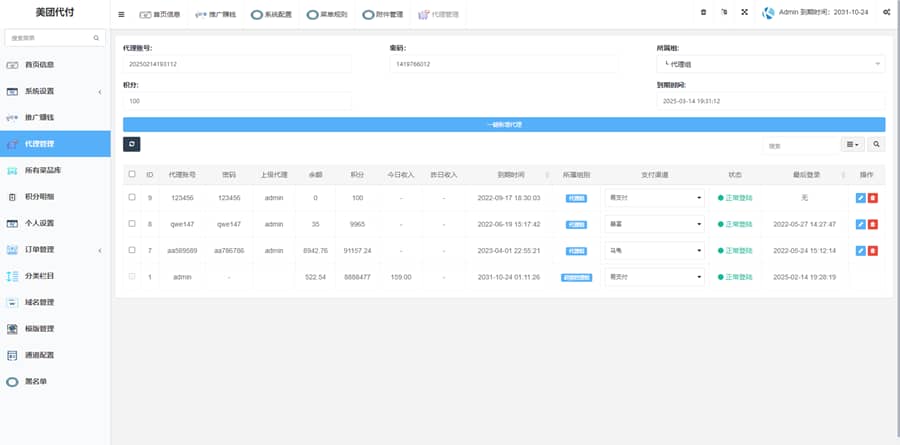Open the 所属组 group dropdown
The image size is (900, 445).
(770, 64)
